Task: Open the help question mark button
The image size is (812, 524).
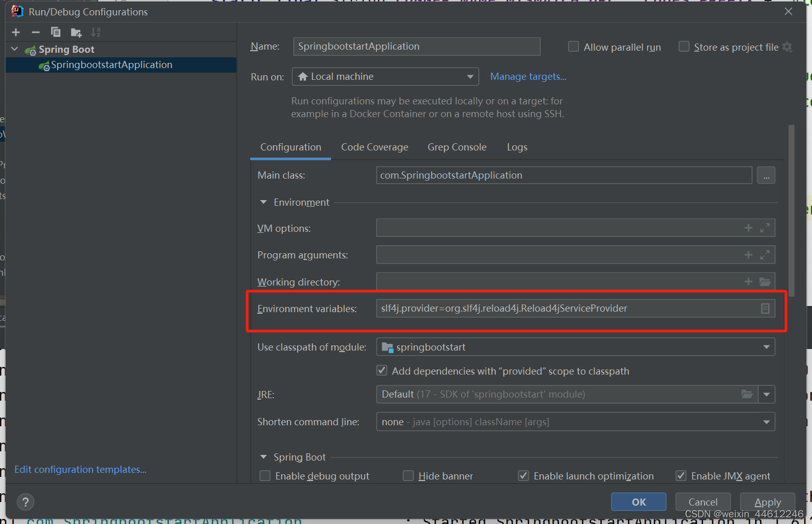Action: click(x=26, y=502)
